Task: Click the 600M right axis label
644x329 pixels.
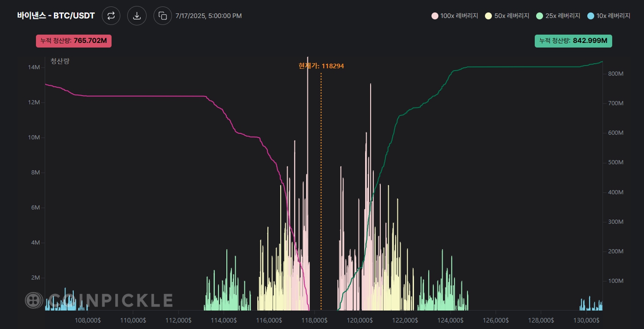Action: tap(616, 133)
